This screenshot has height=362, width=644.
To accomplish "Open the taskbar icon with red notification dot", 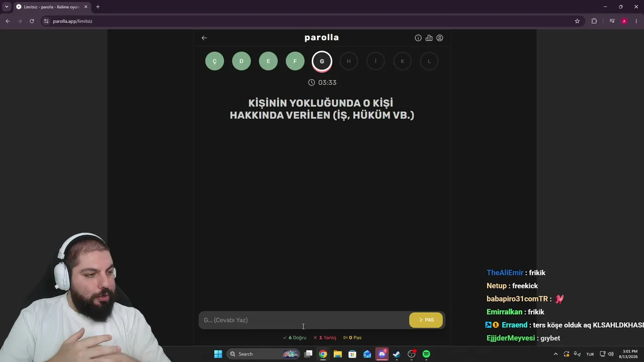I will tap(412, 354).
